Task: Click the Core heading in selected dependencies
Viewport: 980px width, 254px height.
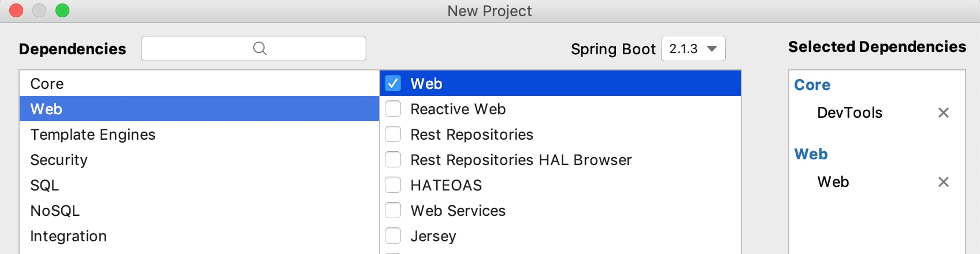Action: tap(812, 85)
